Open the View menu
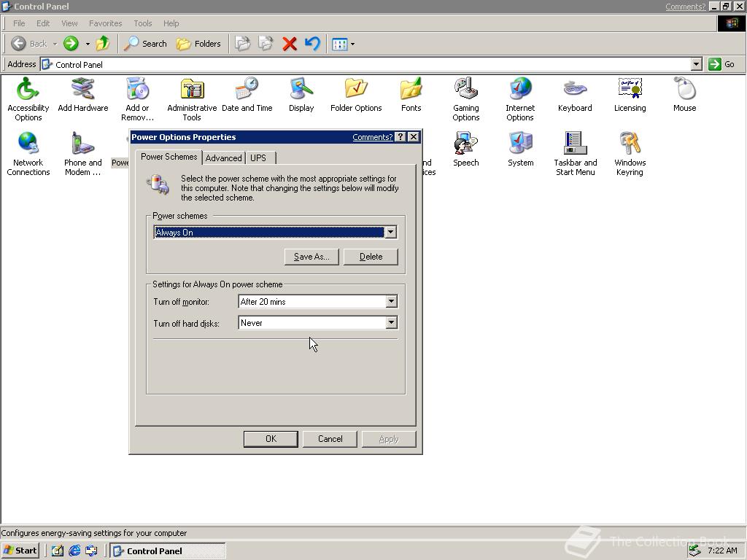The width and height of the screenshot is (747, 560). pos(69,23)
